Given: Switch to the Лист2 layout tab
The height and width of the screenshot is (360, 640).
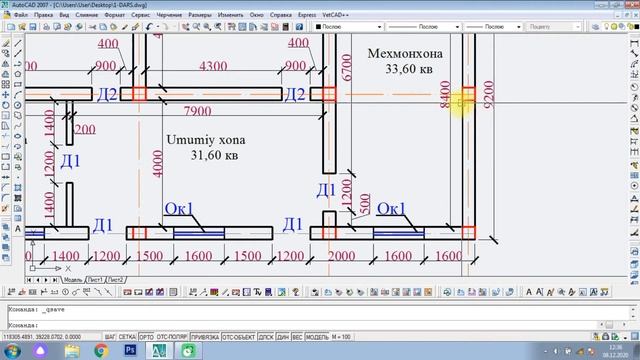Looking at the screenshot, I should coord(116,280).
